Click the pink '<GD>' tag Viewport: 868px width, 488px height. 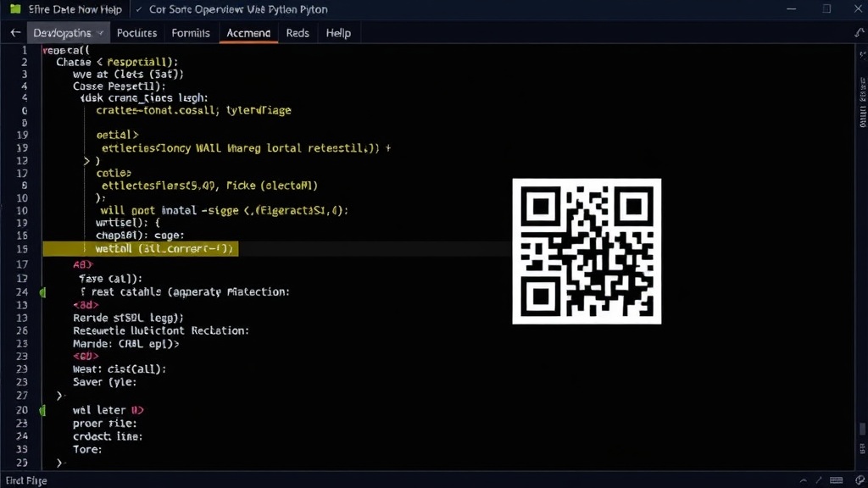86,357
